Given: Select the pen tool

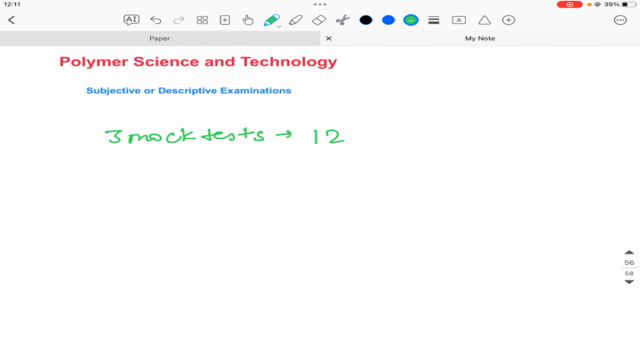Looking at the screenshot, I should pyautogui.click(x=271, y=20).
